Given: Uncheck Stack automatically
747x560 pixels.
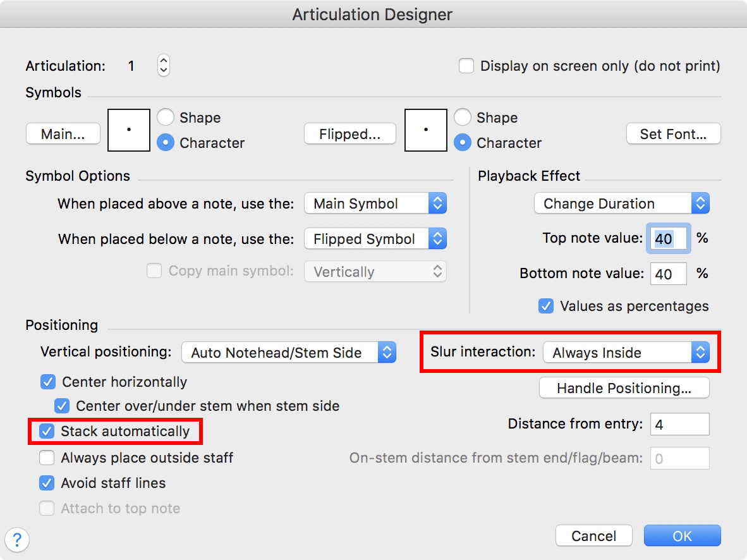Looking at the screenshot, I should point(47,431).
